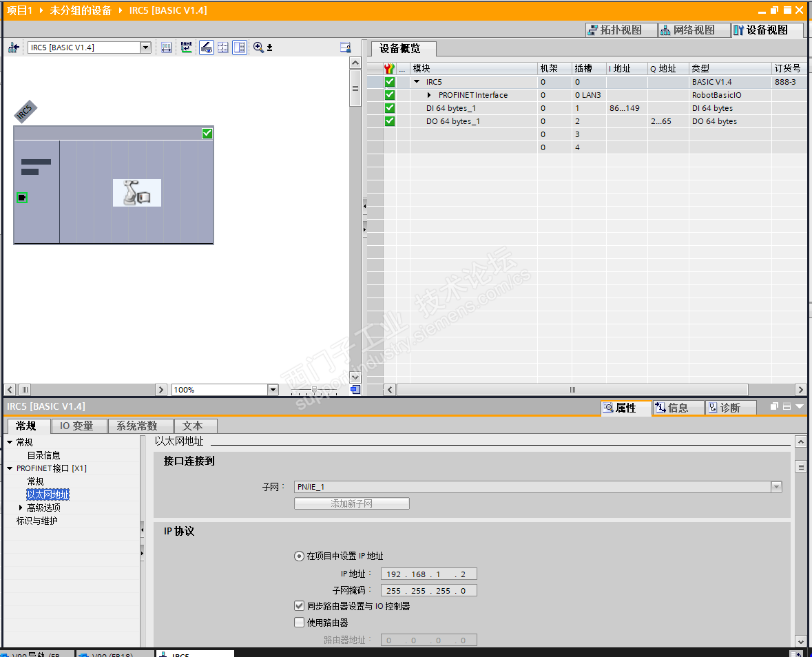
Task: Select the 常规 general properties tab
Action: (28, 426)
